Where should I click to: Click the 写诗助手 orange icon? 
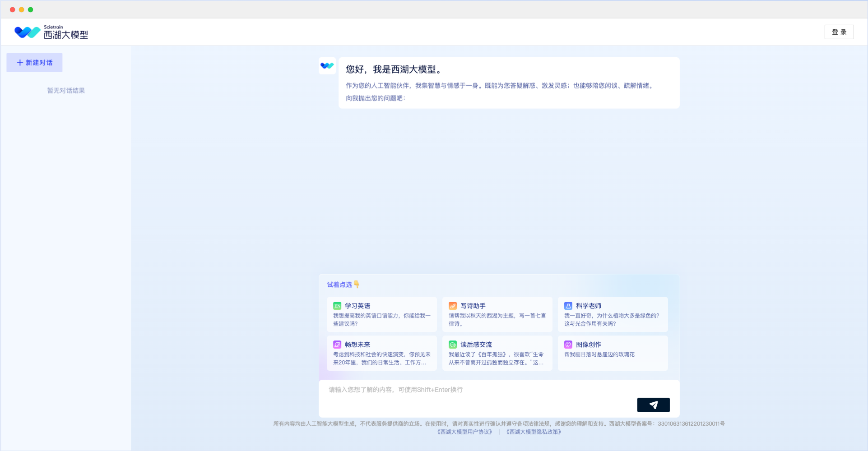453,306
